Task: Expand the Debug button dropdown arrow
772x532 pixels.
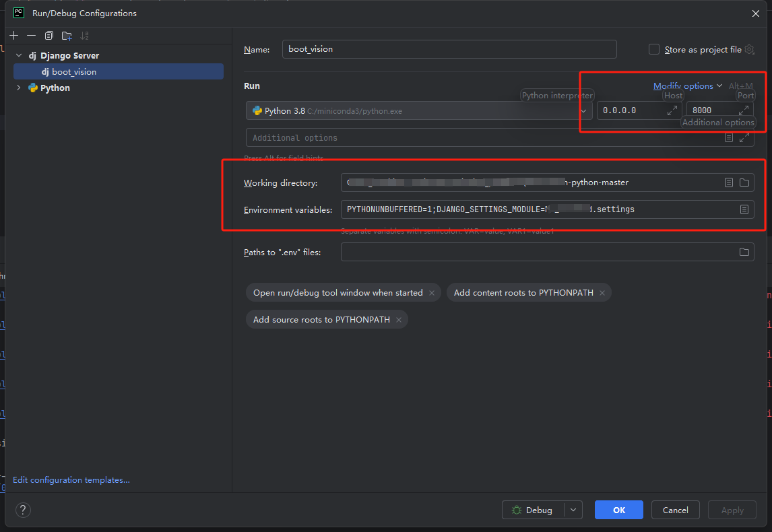Action: [x=575, y=510]
